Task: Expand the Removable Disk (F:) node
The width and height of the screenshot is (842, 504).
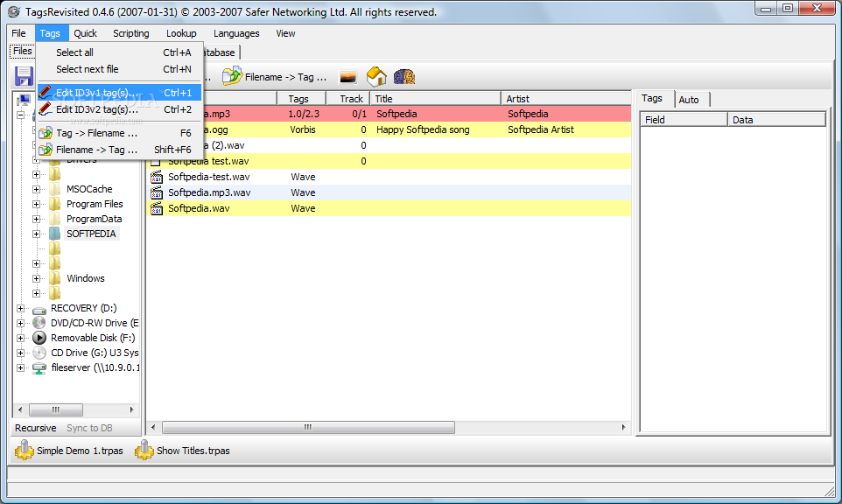Action: tap(20, 338)
